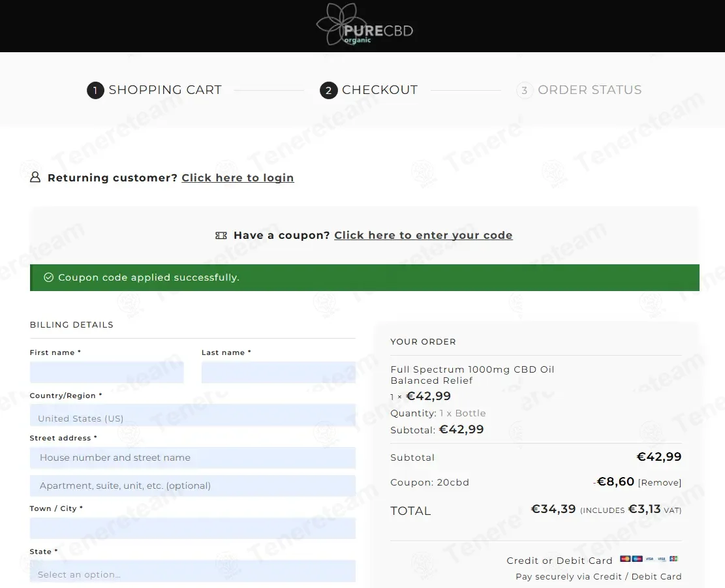Remove the 20cbd coupon
The image size is (725, 588).
coord(660,483)
